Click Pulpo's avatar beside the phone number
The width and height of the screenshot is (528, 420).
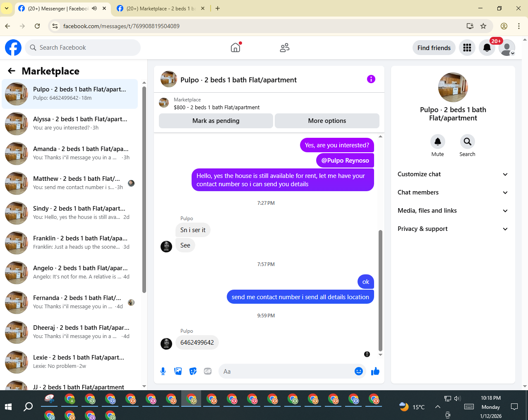pyautogui.click(x=166, y=344)
